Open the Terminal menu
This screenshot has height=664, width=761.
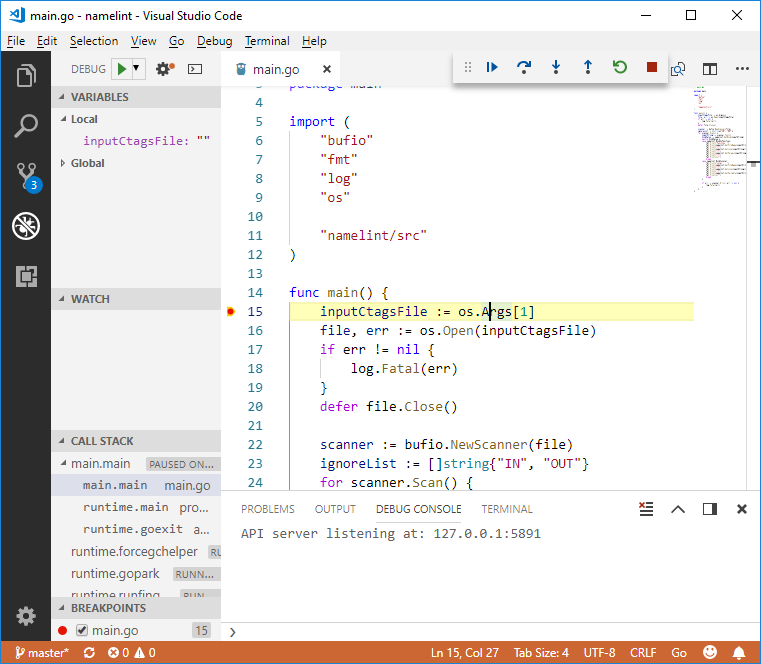(x=267, y=41)
